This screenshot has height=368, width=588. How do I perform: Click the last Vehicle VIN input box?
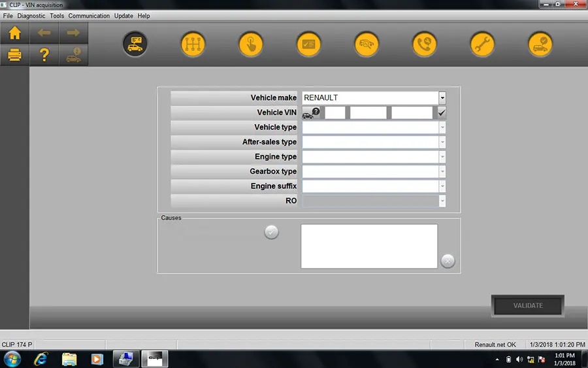412,112
